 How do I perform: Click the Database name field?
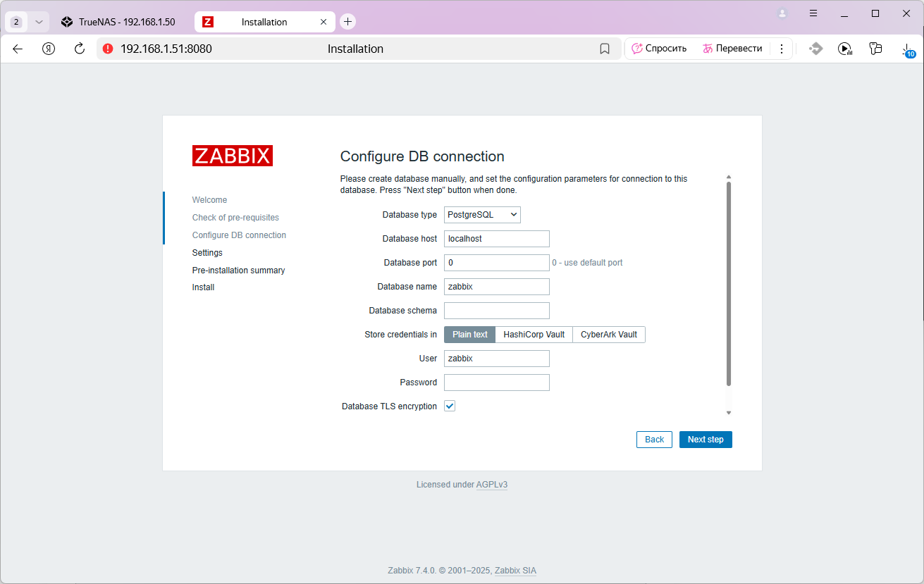point(497,287)
